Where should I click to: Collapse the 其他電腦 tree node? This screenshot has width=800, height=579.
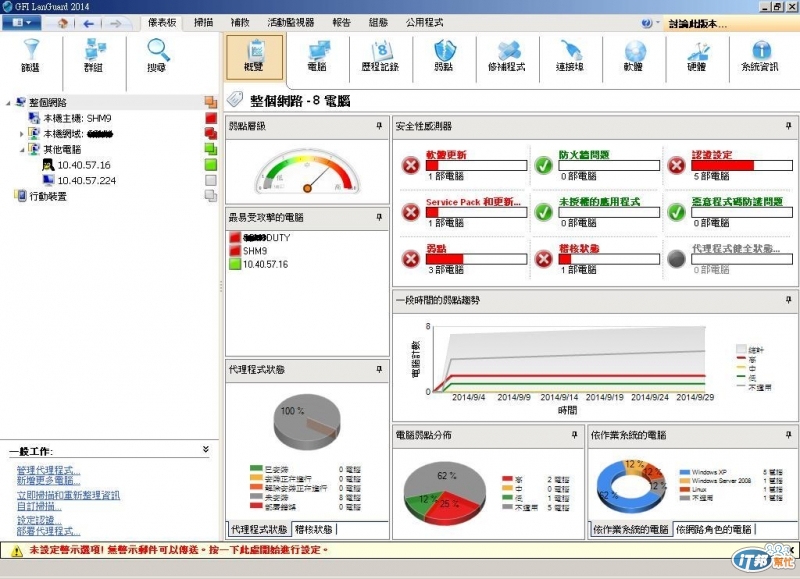[x=22, y=150]
